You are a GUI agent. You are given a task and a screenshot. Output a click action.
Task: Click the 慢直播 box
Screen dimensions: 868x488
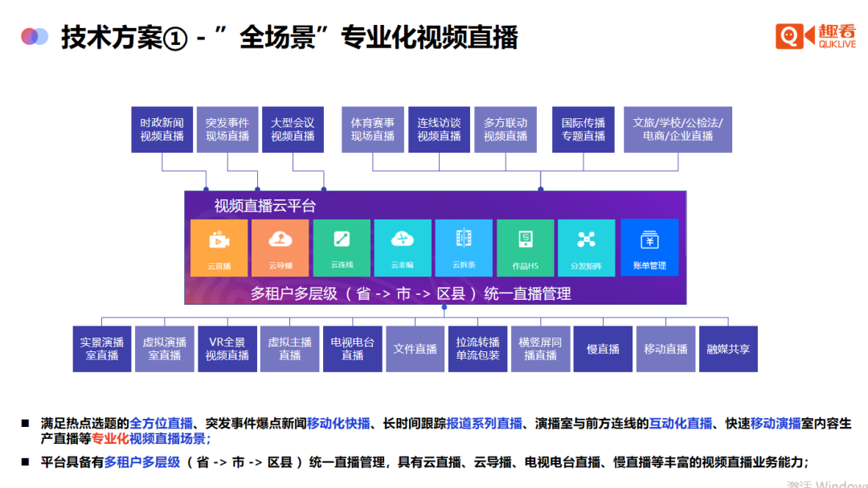click(603, 349)
